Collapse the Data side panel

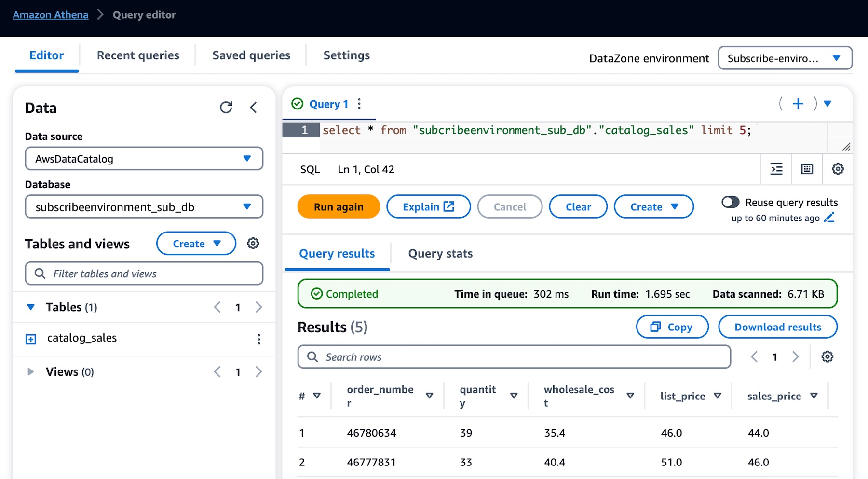click(x=254, y=107)
